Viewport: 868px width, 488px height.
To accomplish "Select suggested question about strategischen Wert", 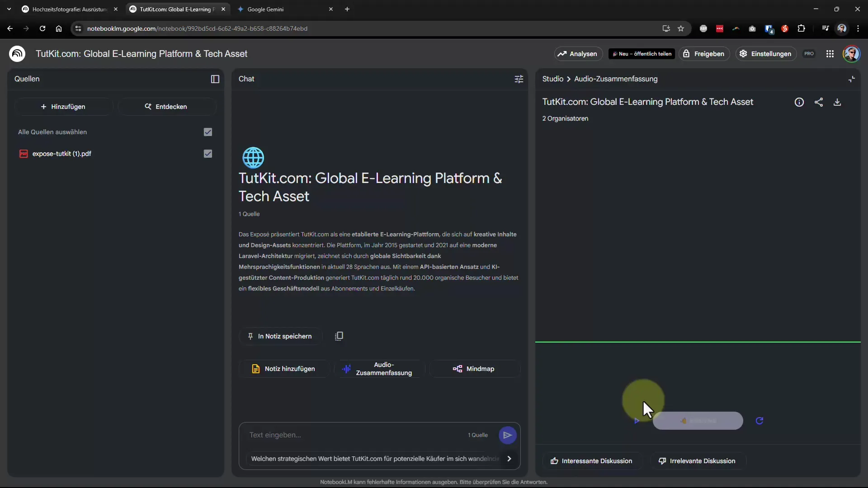I will click(x=375, y=459).
